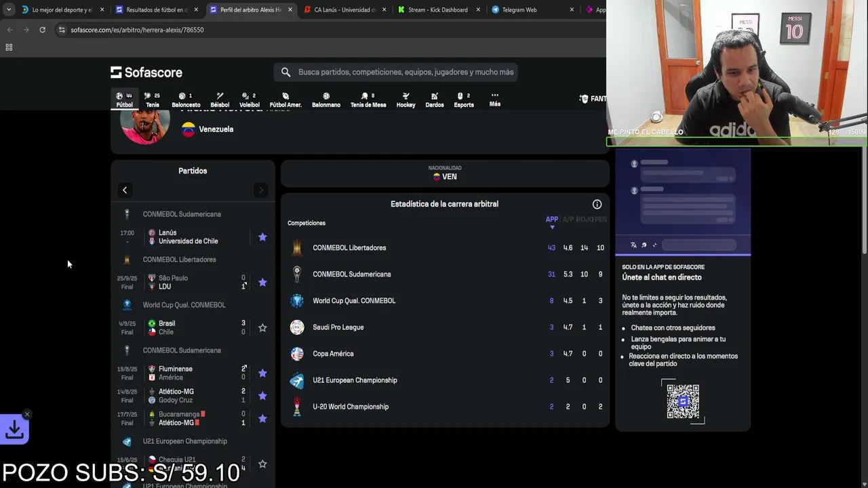The image size is (868, 488).
Task: Switch to Telegram Web tab
Action: click(528, 9)
